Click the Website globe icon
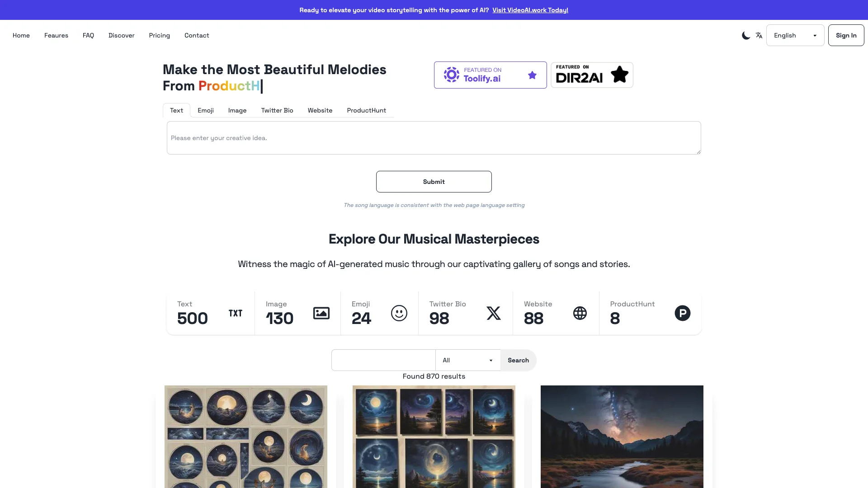The width and height of the screenshot is (868, 488). point(580,313)
